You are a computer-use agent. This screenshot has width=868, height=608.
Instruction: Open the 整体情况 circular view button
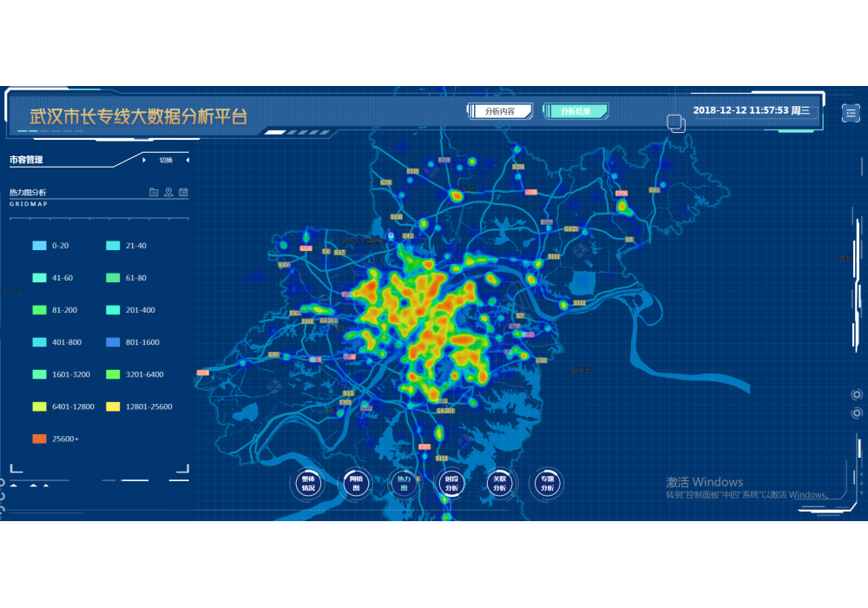[308, 484]
